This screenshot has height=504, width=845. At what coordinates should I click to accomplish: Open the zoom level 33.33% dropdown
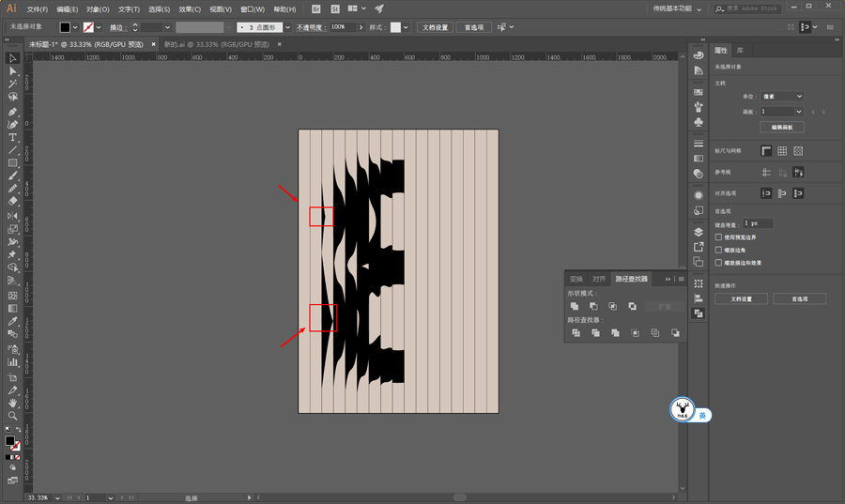coord(57,498)
